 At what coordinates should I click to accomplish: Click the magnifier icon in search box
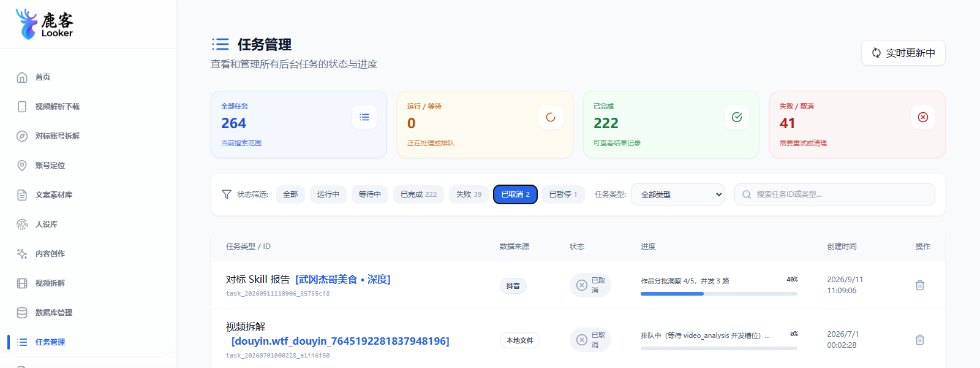coord(747,194)
